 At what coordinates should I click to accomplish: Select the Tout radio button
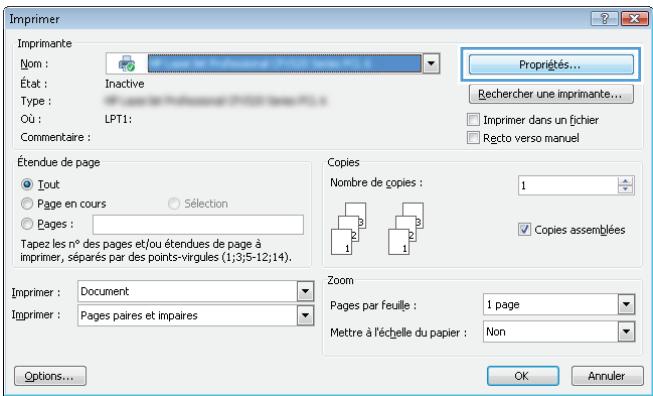click(x=27, y=184)
